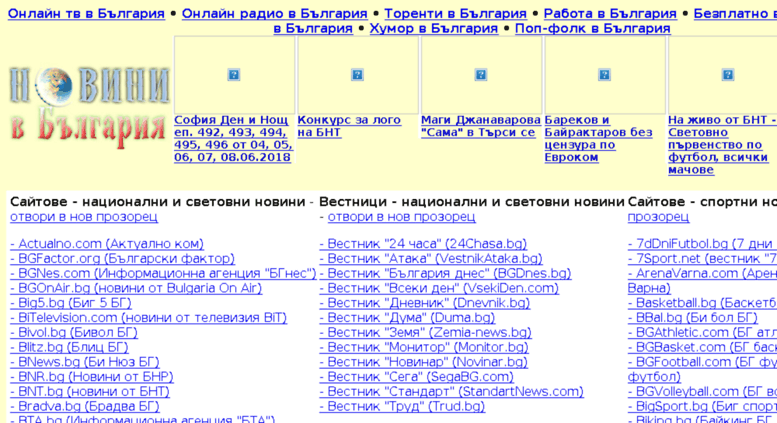Open 'Поп-фолк в България' link
This screenshot has height=423, width=777.
593,28
